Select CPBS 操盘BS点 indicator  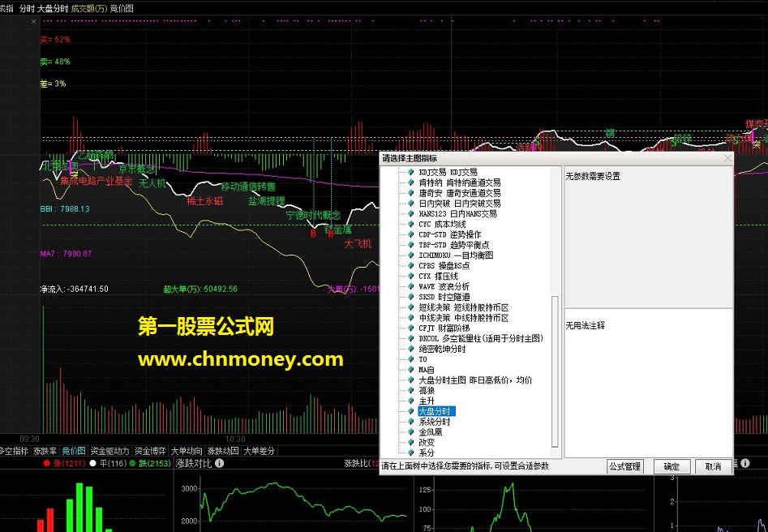pyautogui.click(x=444, y=265)
